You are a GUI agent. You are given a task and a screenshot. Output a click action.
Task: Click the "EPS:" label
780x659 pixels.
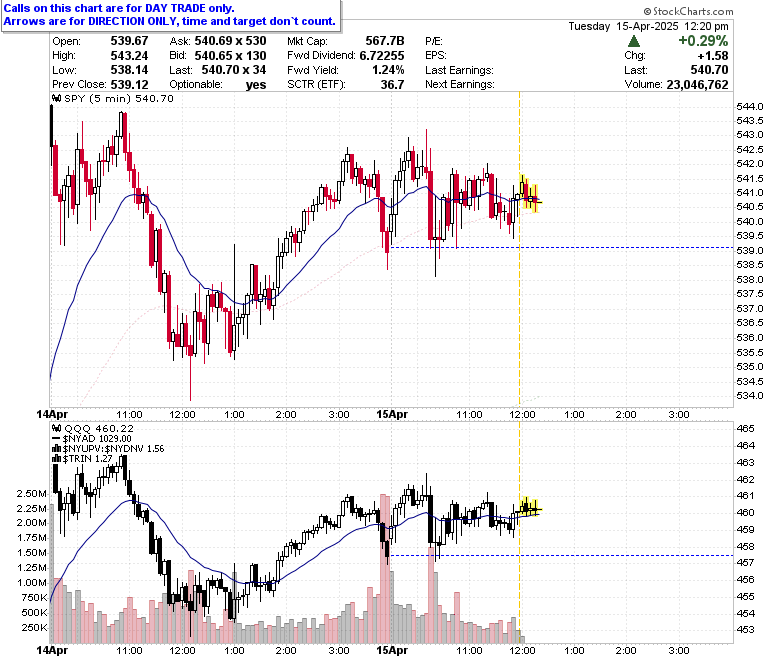(436, 55)
